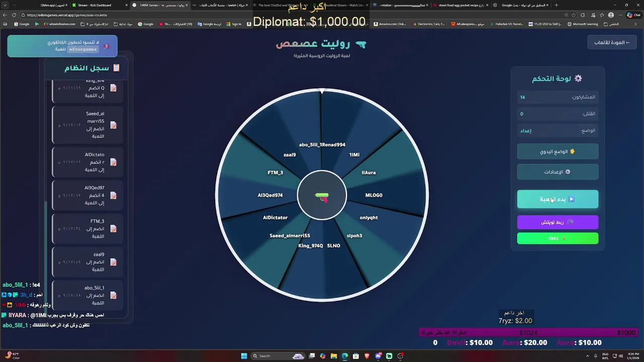The height and width of the screenshot is (362, 644).
Task: Click the FTM_3 entry in the system log
Action: coord(88,229)
